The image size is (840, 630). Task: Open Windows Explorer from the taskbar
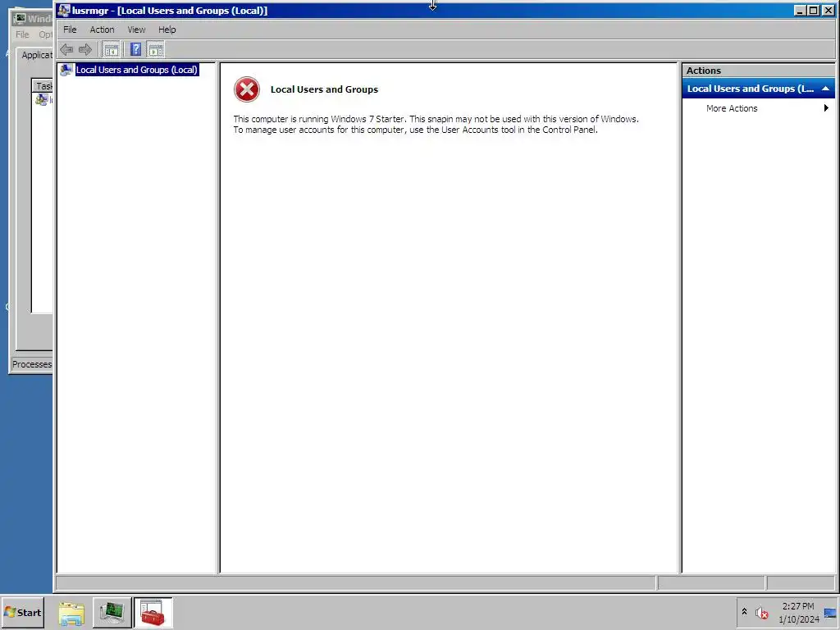pos(72,613)
